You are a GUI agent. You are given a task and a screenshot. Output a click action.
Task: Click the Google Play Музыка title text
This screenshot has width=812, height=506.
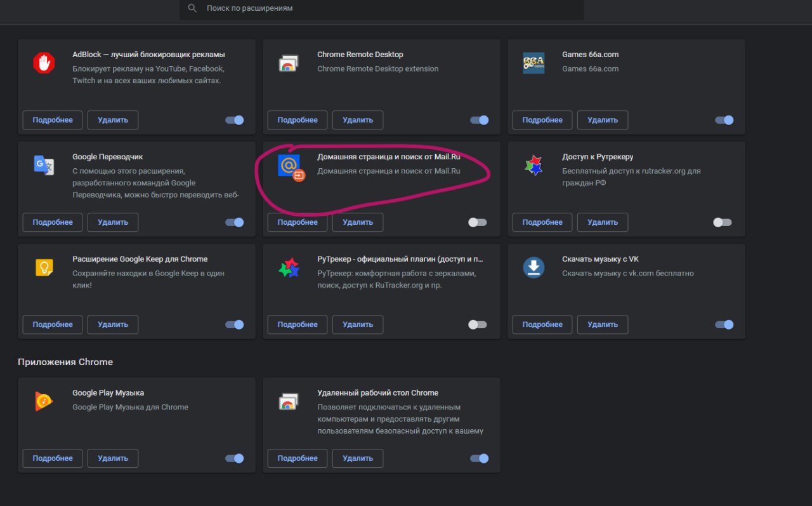point(108,393)
